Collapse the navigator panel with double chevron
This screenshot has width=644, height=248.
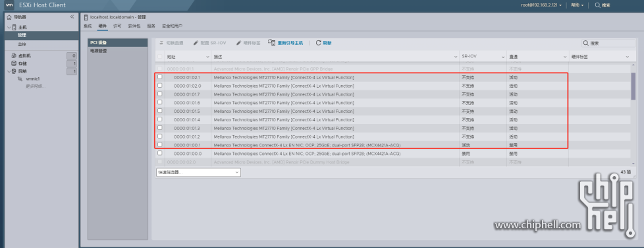click(72, 17)
